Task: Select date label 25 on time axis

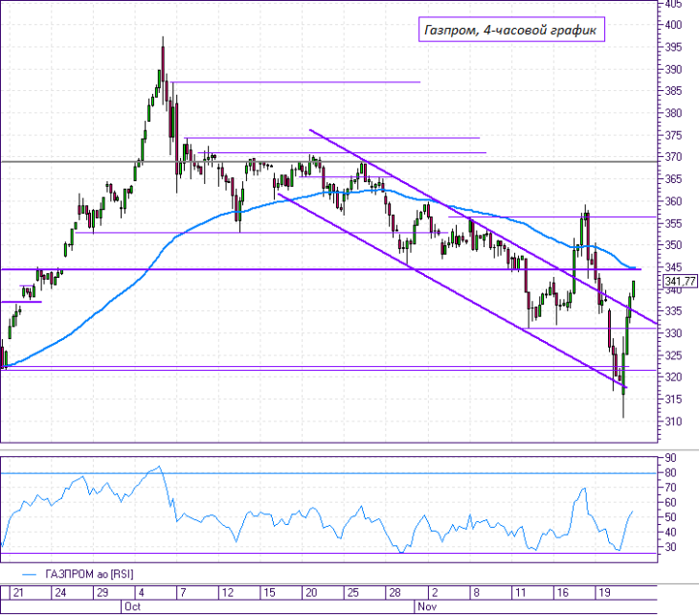Action: click(x=353, y=593)
